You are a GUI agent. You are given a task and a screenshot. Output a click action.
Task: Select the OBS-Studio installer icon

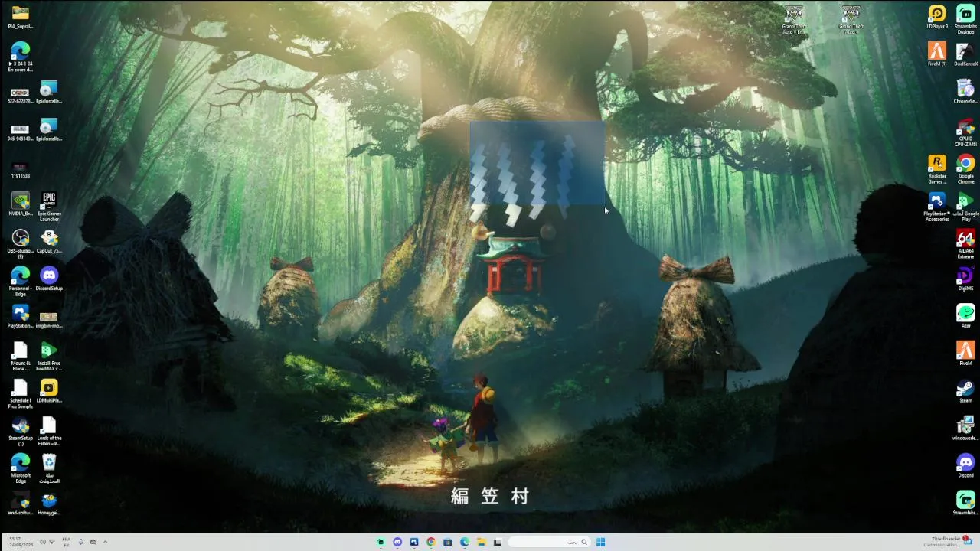click(x=21, y=244)
